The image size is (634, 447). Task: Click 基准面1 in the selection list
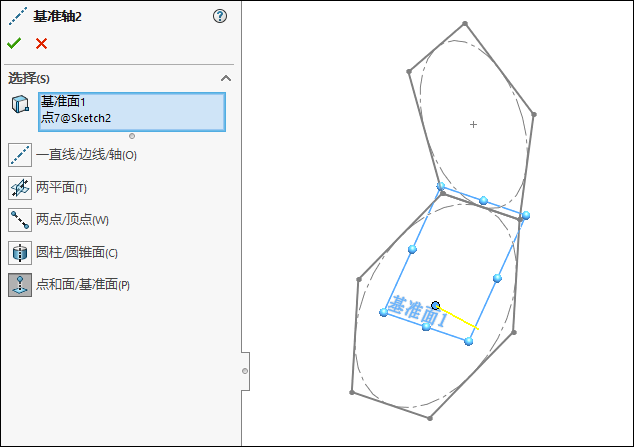63,101
